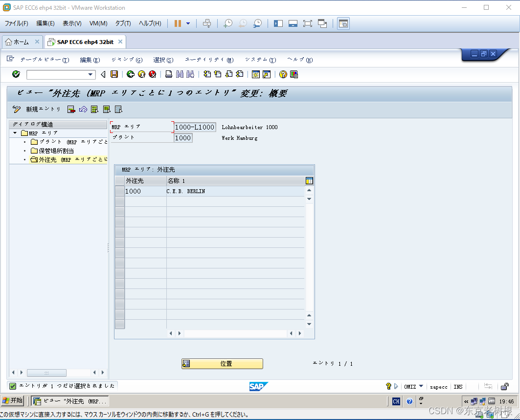Click the Create New Session icon
Image resolution: width=520 pixels, height=420 pixels.
pyautogui.click(x=256, y=74)
